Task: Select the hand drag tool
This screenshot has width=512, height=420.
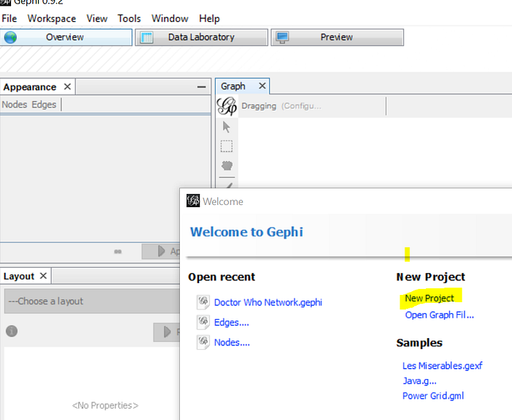Action: 227,165
